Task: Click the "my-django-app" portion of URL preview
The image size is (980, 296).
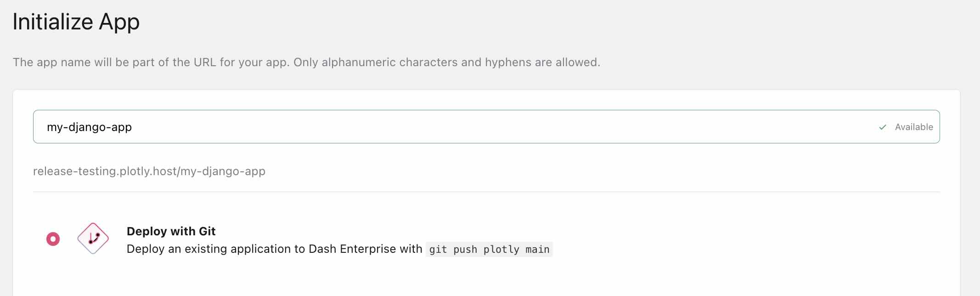Action: click(223, 171)
